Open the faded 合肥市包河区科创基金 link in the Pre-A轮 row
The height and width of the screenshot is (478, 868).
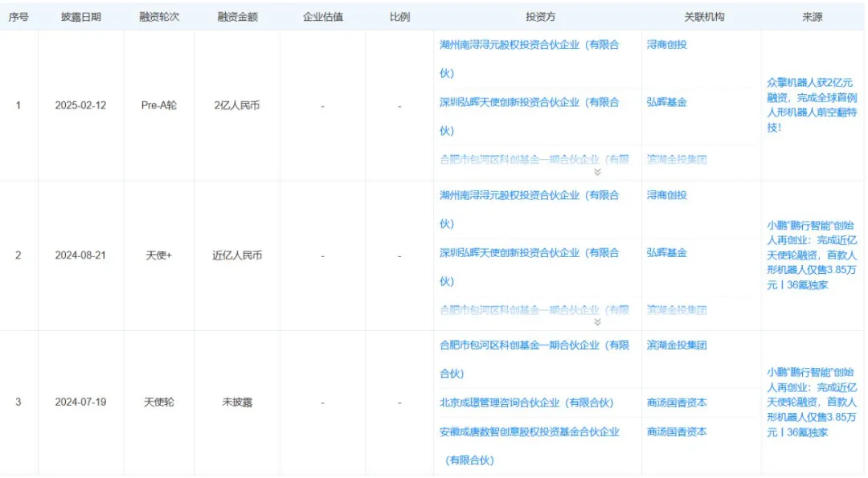click(x=534, y=159)
